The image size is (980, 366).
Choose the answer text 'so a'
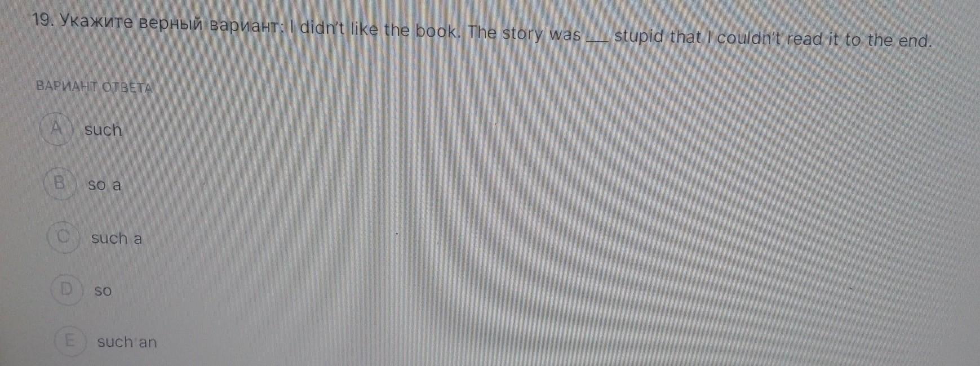tap(104, 184)
